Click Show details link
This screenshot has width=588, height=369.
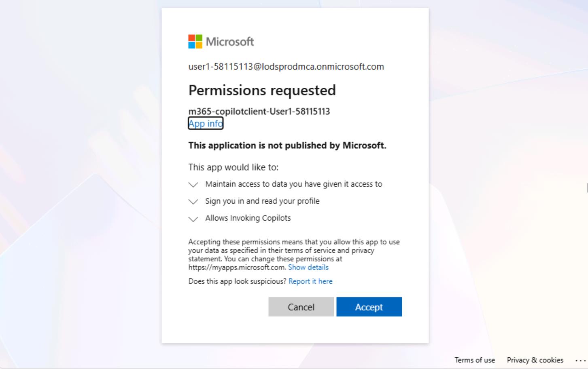pos(308,268)
